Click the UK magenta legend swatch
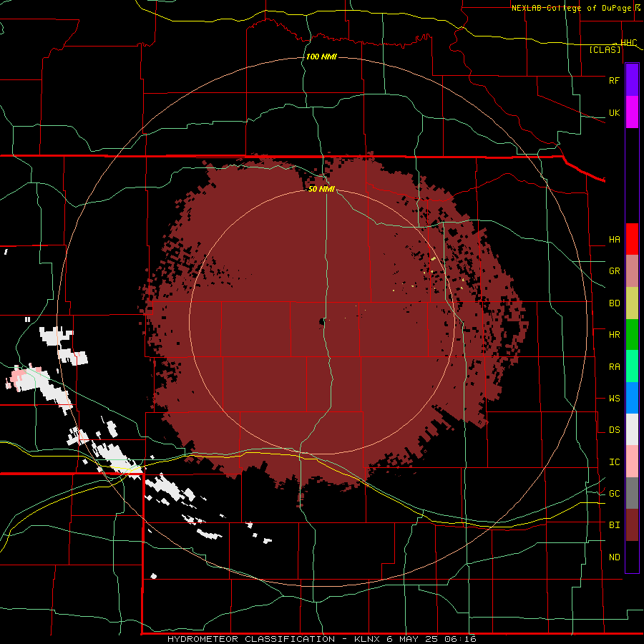644x644 pixels. coord(632,112)
